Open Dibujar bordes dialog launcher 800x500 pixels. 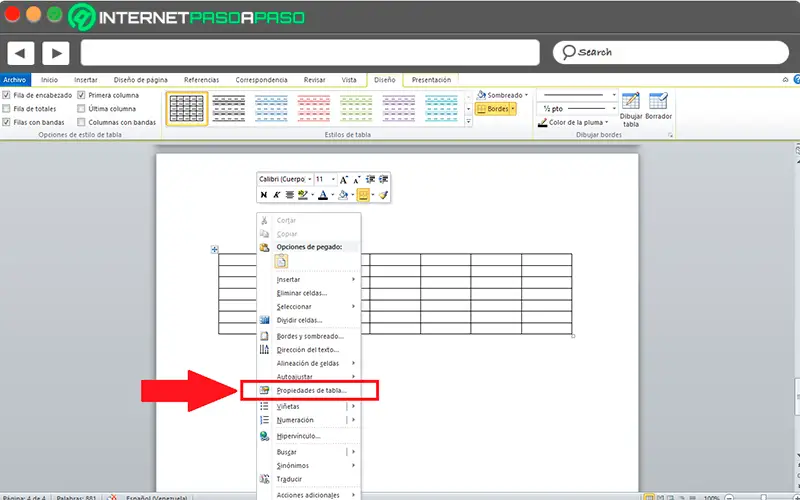670,135
